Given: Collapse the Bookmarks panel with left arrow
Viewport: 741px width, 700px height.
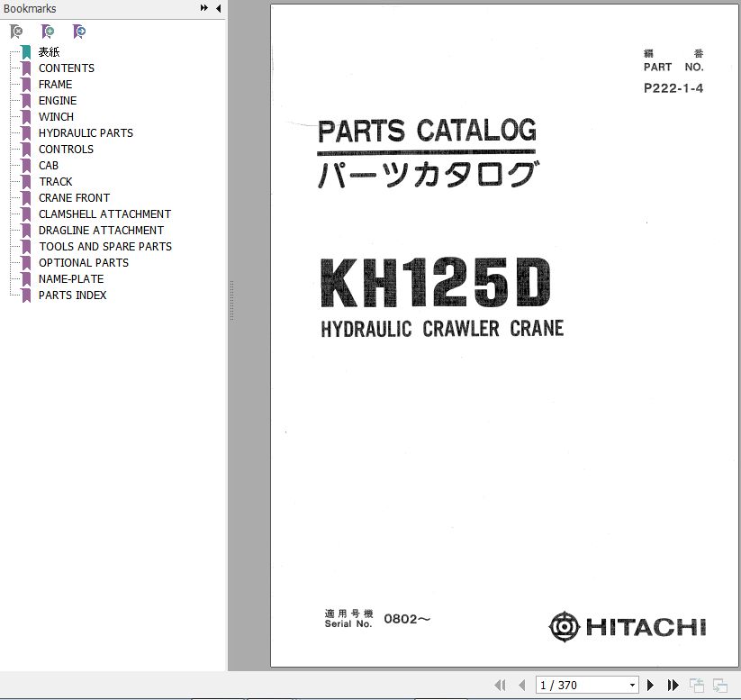Looking at the screenshot, I should (218, 8).
